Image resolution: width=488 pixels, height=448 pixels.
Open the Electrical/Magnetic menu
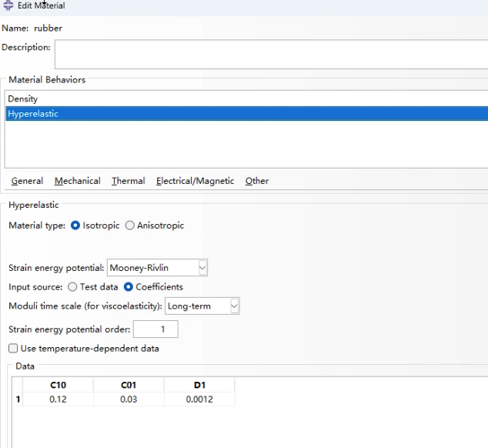(x=196, y=181)
